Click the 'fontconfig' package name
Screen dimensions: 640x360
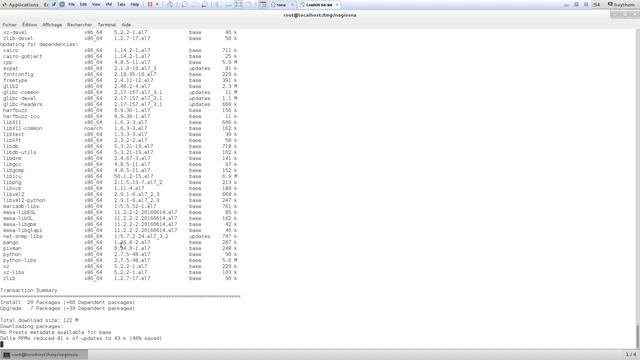(x=18, y=74)
